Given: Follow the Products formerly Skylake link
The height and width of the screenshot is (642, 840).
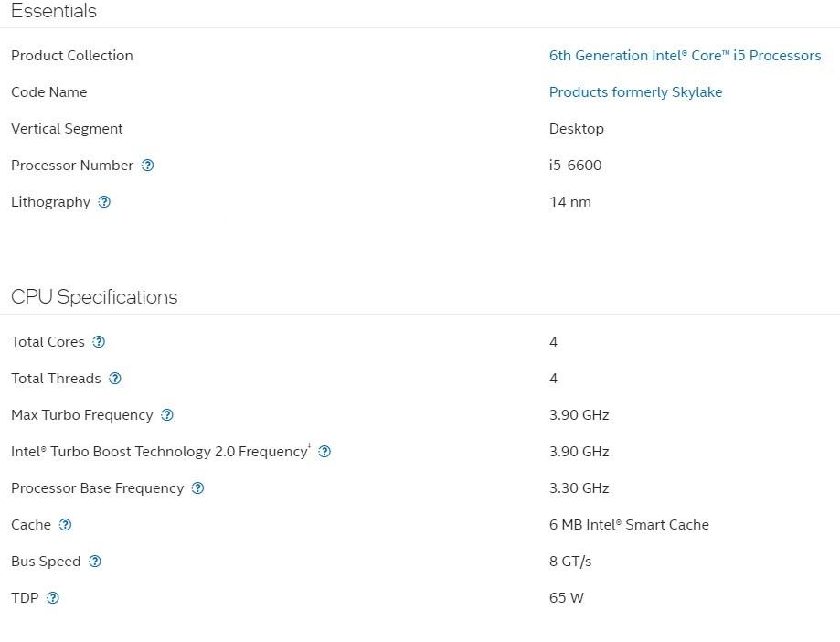Looking at the screenshot, I should click(635, 92).
